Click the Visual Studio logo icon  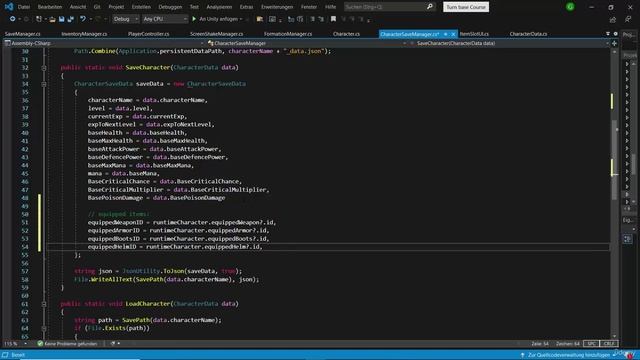click(9, 7)
